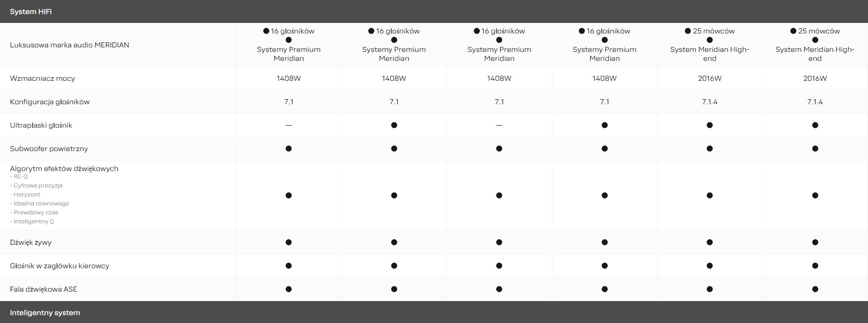Click the "Głośnik w zagłówku kierowcy" row label

tap(60, 266)
